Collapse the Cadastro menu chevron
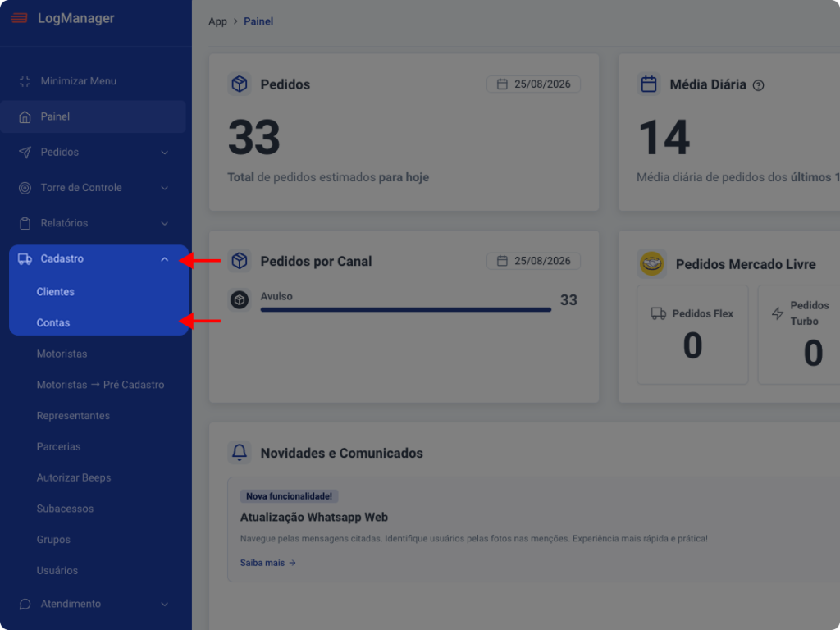 tap(164, 259)
